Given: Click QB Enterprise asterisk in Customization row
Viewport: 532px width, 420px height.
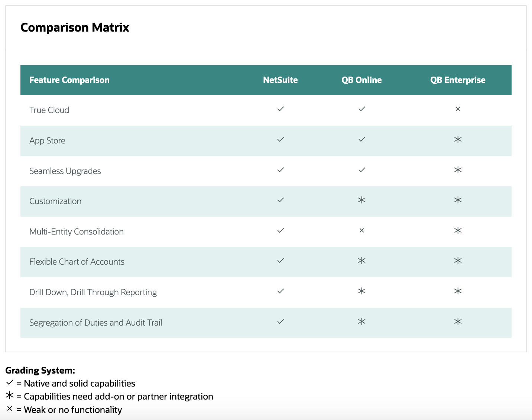Looking at the screenshot, I should (458, 200).
